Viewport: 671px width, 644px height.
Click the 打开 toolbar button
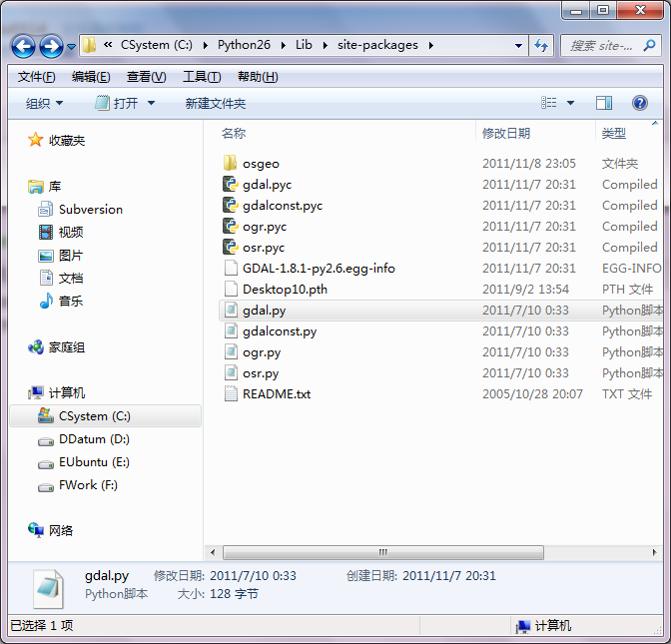[117, 103]
